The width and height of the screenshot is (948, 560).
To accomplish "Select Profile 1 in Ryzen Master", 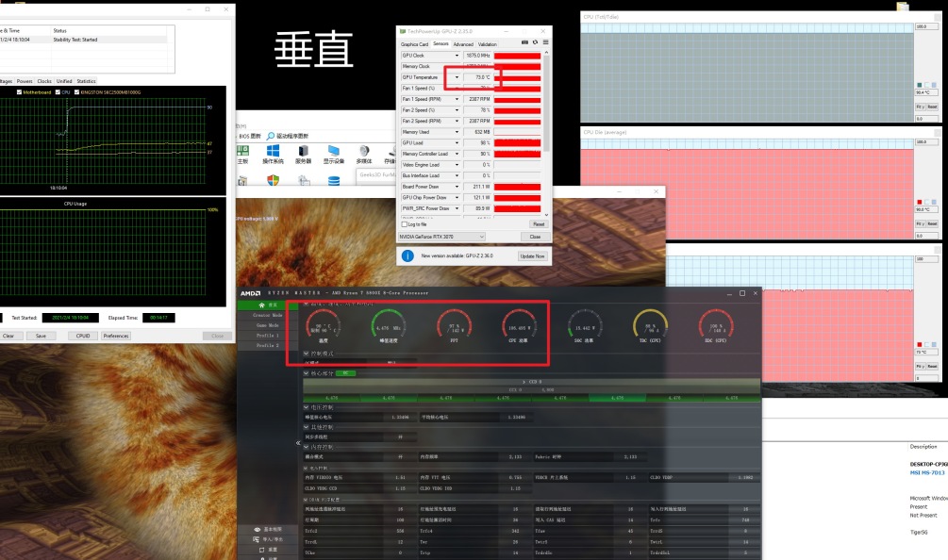I will [267, 336].
